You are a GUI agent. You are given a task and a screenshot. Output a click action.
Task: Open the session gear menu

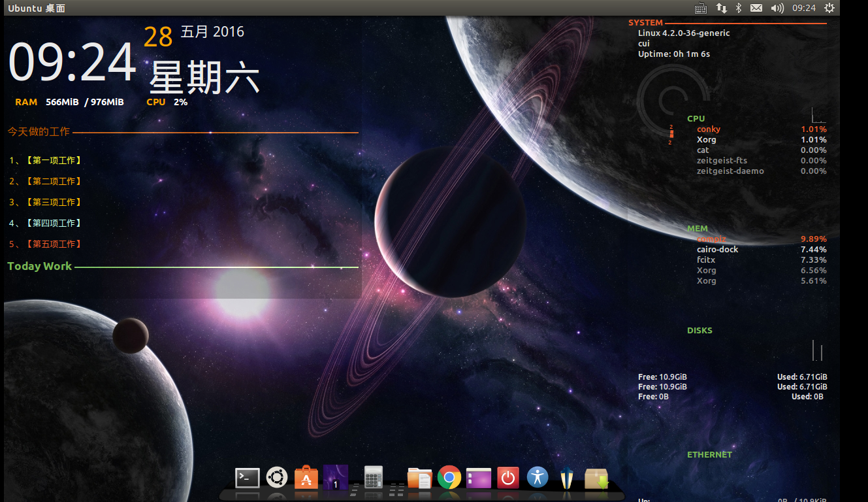coord(829,8)
